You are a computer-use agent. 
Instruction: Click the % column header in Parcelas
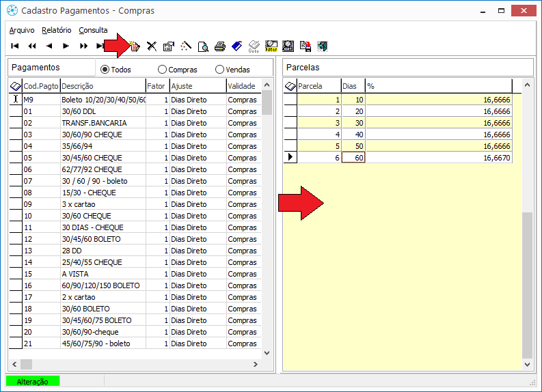point(439,86)
